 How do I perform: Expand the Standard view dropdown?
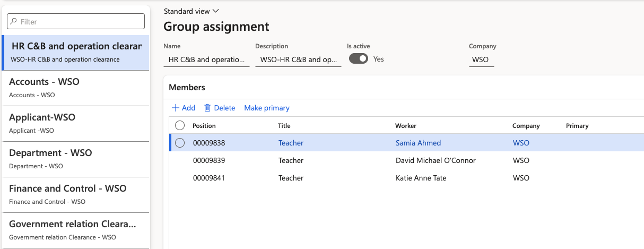click(192, 11)
